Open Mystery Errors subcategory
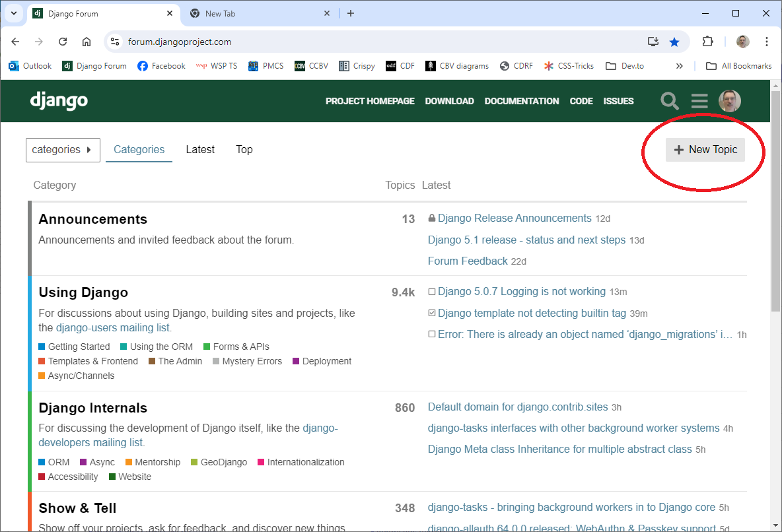The width and height of the screenshot is (782, 532). pos(248,361)
